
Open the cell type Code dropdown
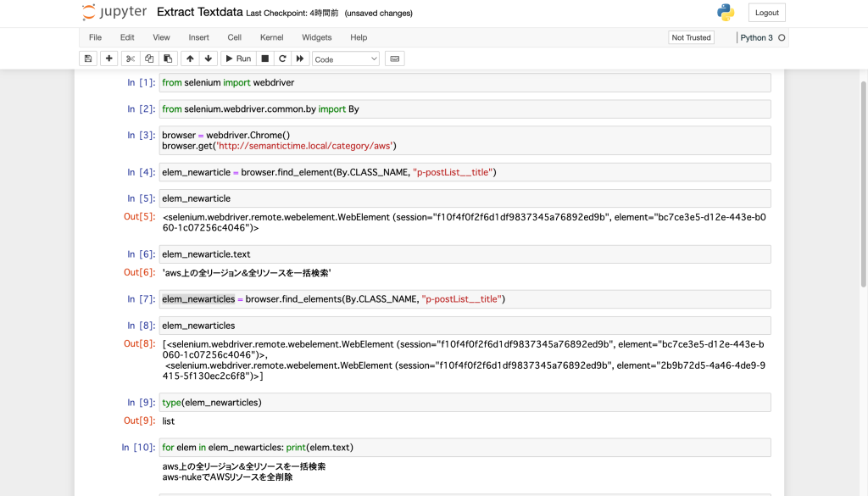coord(346,59)
